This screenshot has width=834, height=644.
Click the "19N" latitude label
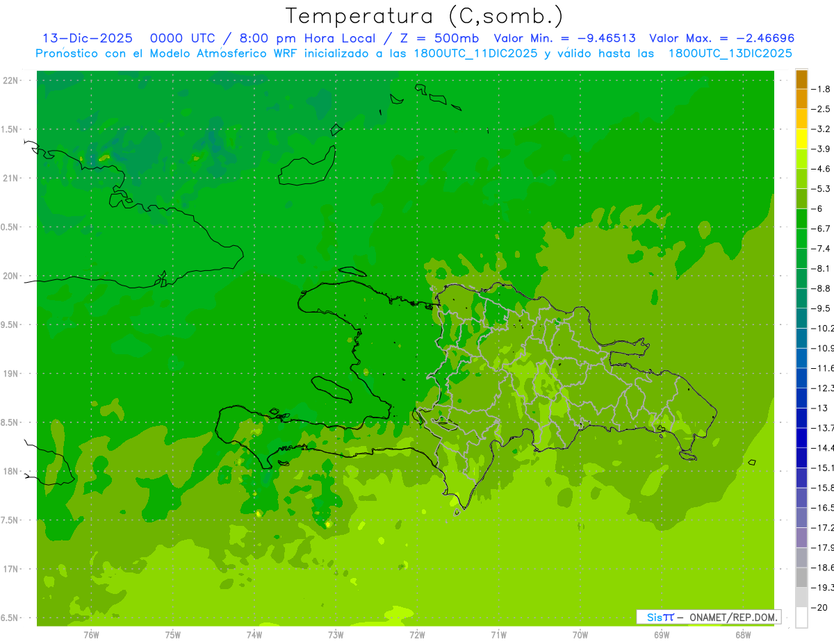[x=10, y=374]
